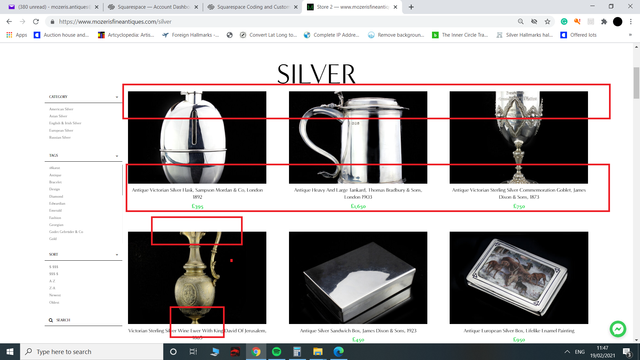This screenshot has height=360, width=640.
Task: Open Microsoft Edge from the taskbar
Action: pos(338,351)
